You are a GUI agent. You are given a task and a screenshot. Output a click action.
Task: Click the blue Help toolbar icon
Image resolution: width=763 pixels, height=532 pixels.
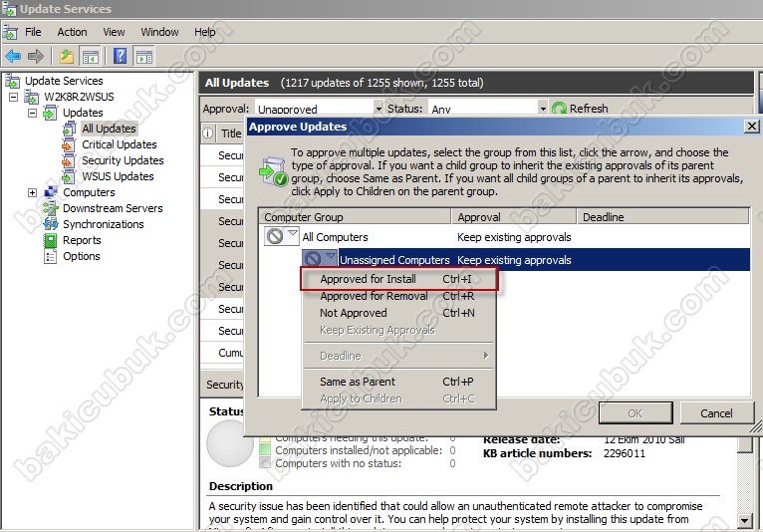coord(119,56)
